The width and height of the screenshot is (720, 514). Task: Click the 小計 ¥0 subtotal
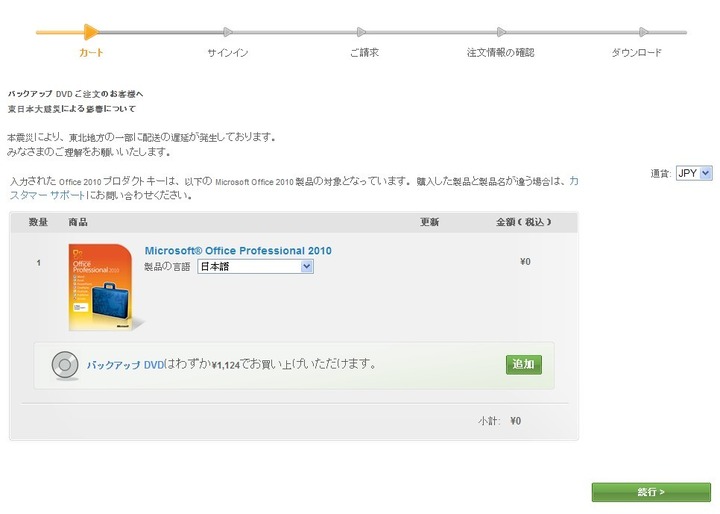click(500, 421)
